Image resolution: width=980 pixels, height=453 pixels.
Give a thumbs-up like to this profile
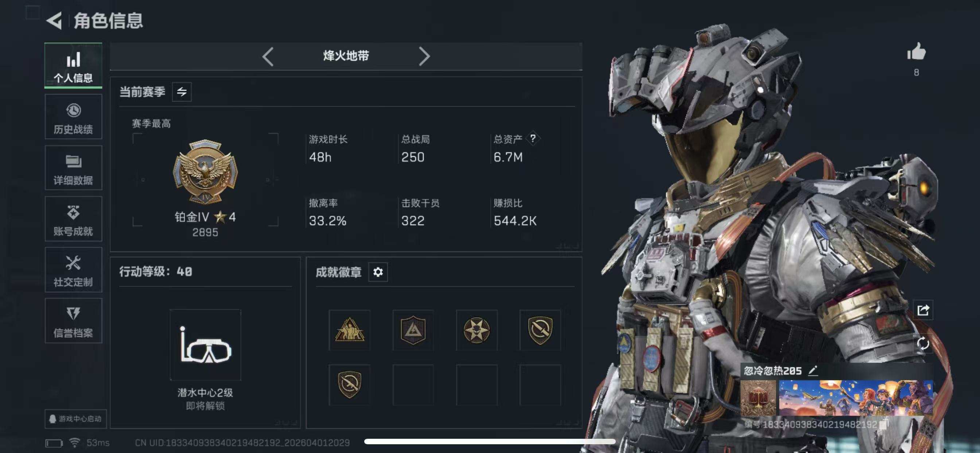916,51
